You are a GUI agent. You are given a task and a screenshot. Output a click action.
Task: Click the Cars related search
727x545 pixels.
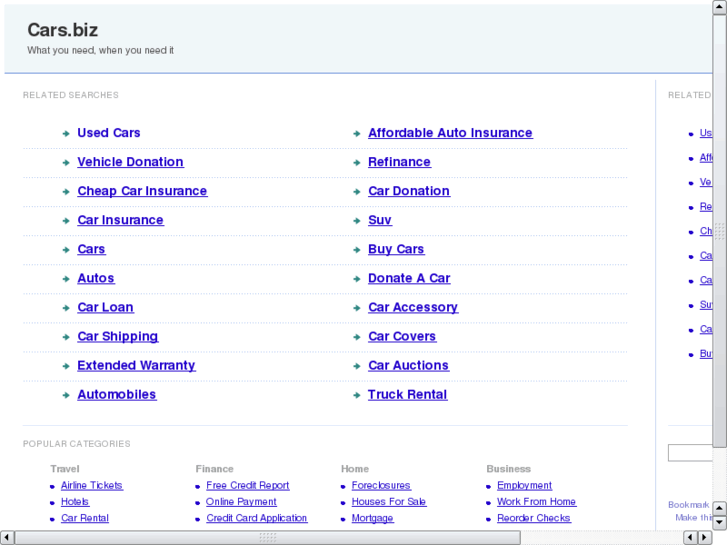tap(91, 250)
